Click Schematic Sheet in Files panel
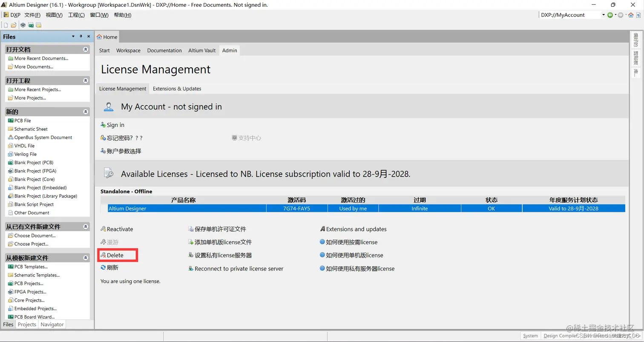The height and width of the screenshot is (342, 644). [x=28, y=129]
